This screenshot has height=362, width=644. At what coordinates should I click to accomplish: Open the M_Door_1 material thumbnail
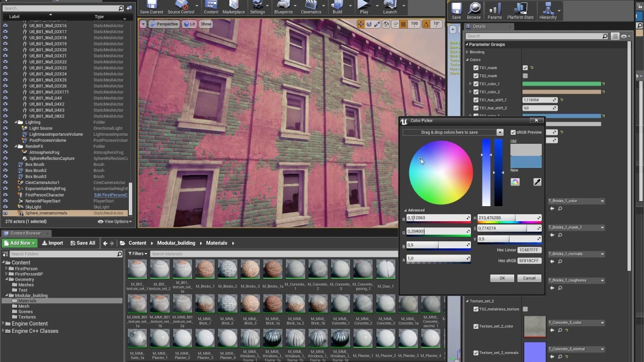385,269
